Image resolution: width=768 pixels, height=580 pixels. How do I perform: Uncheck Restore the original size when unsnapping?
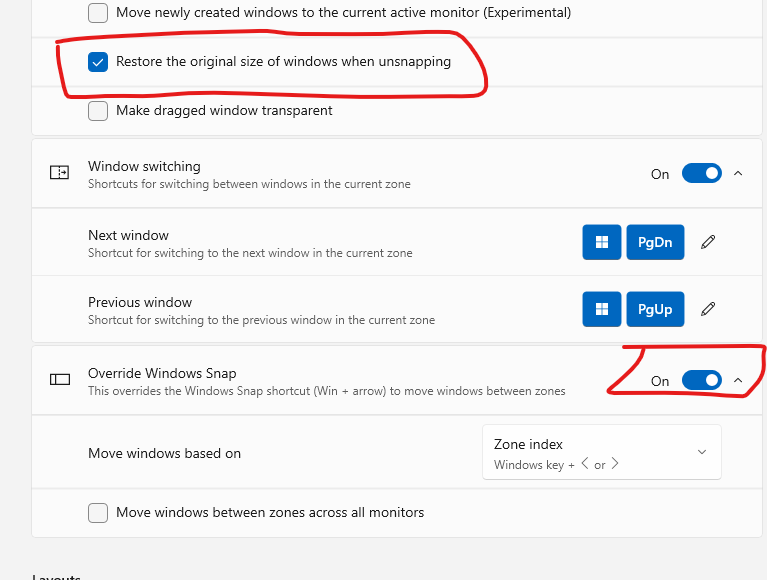98,62
